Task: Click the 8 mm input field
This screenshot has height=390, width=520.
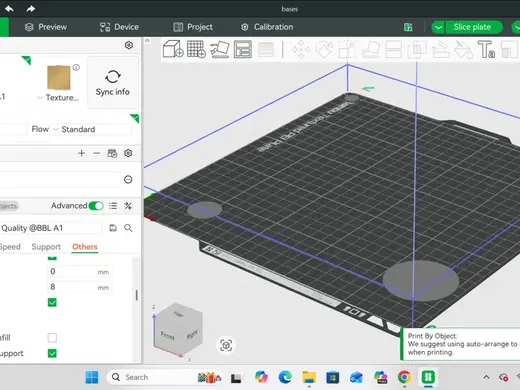Action: (80, 287)
